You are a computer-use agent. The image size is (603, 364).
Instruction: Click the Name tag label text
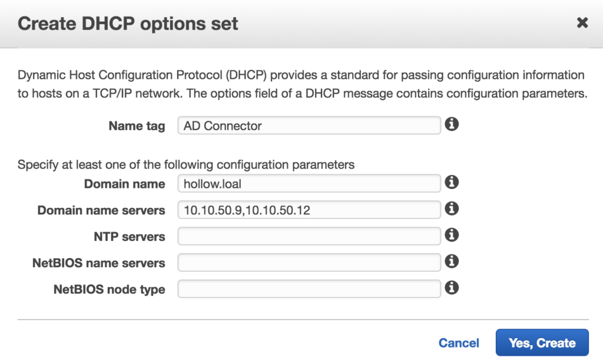(137, 126)
